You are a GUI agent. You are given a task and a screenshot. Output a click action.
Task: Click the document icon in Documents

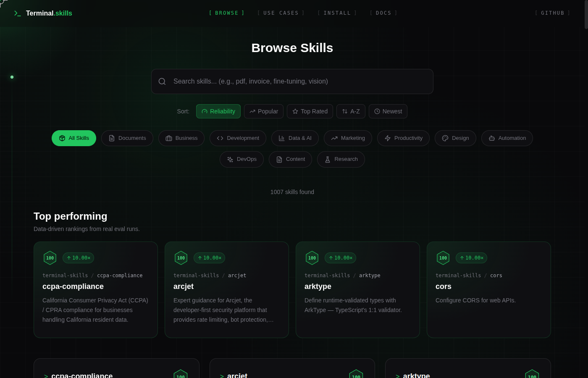click(x=112, y=138)
